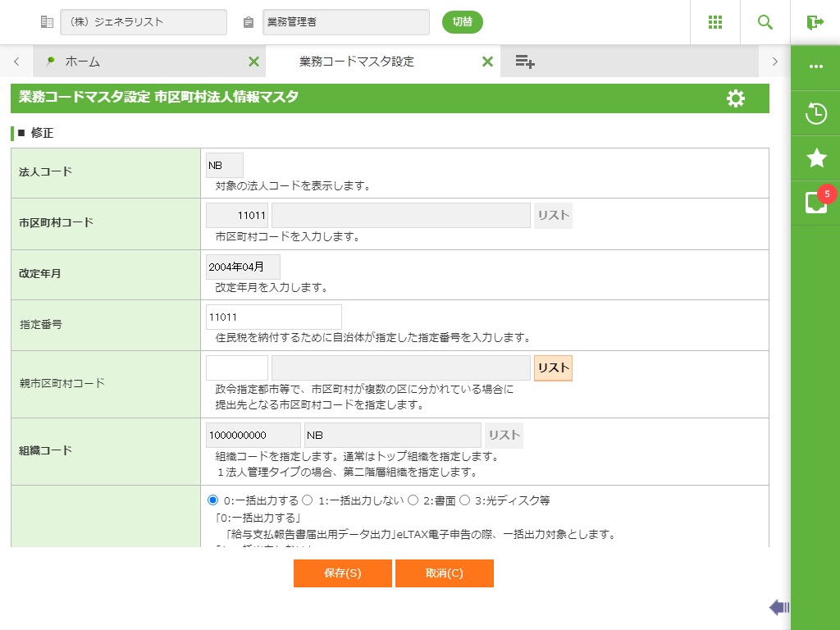Click the search magnifier icon
840x630 pixels.
[x=765, y=22]
